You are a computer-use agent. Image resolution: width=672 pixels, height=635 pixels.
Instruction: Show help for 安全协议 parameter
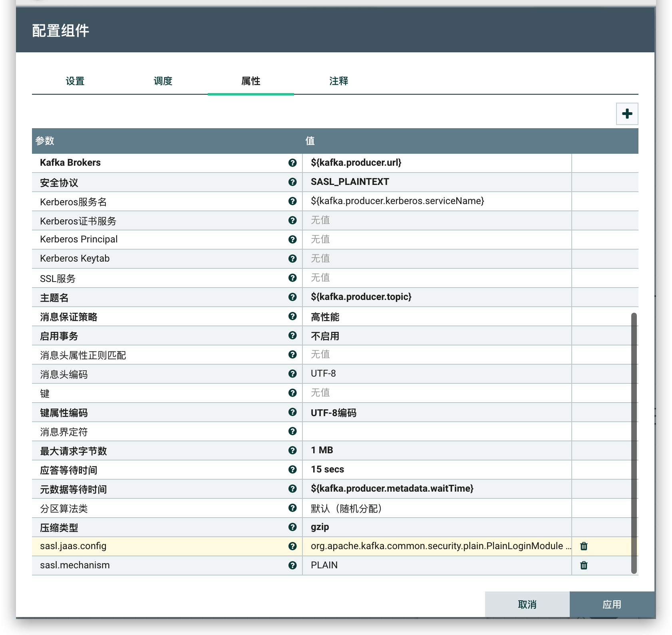(x=292, y=182)
